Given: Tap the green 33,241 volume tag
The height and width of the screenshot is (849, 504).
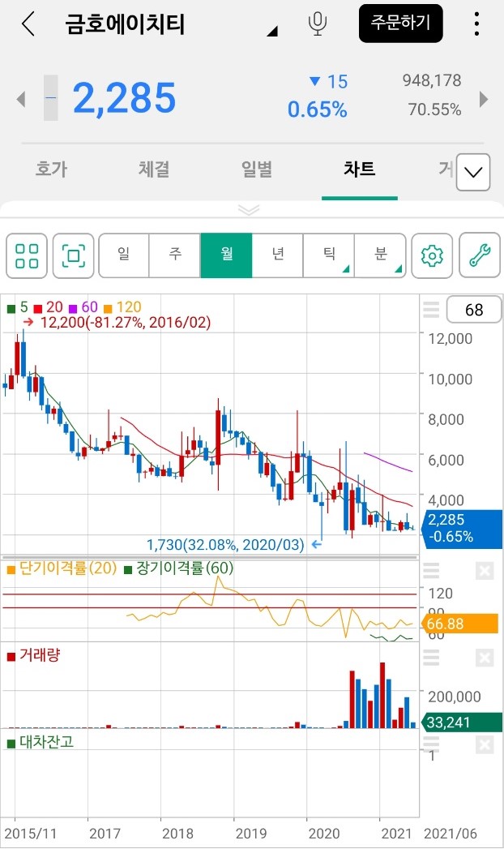Looking at the screenshot, I should [x=462, y=723].
